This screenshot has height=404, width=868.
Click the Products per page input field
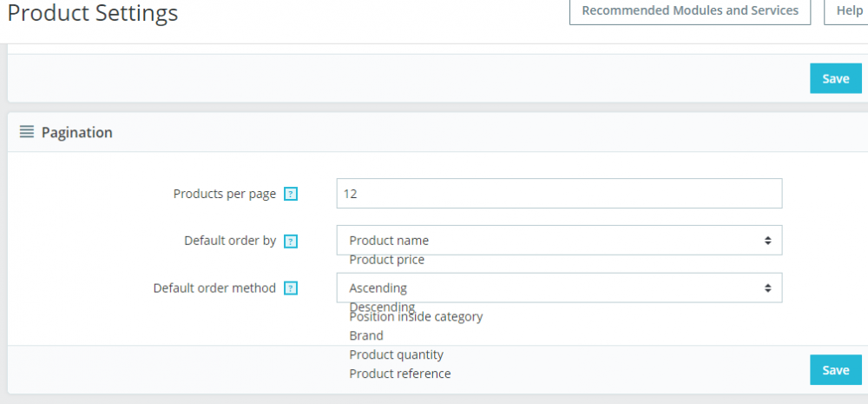click(x=558, y=194)
